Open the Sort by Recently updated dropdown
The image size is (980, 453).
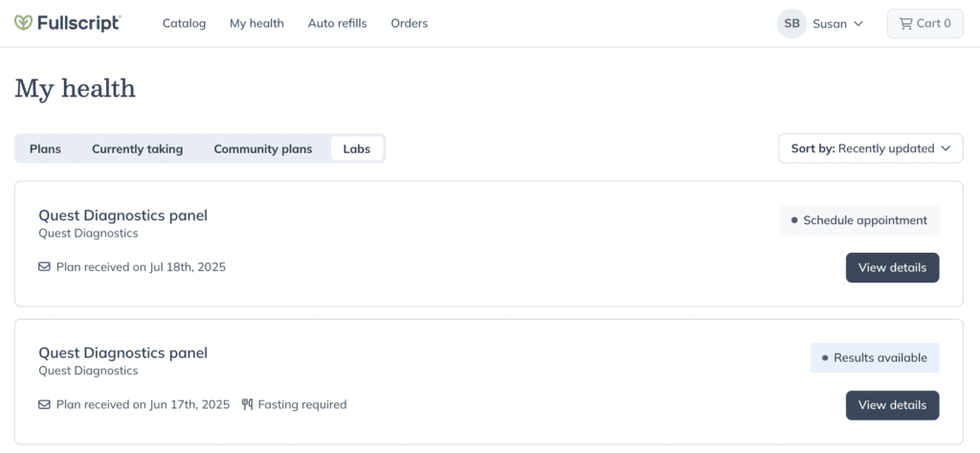pyautogui.click(x=871, y=148)
